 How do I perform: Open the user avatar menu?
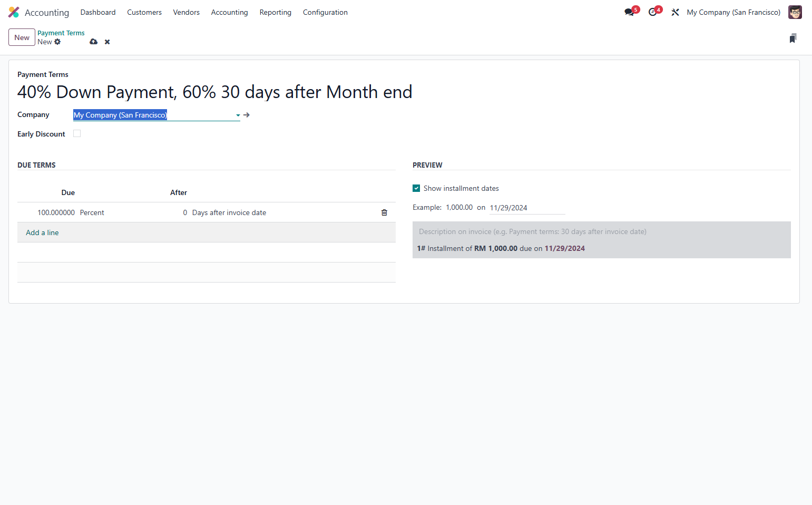(x=795, y=12)
